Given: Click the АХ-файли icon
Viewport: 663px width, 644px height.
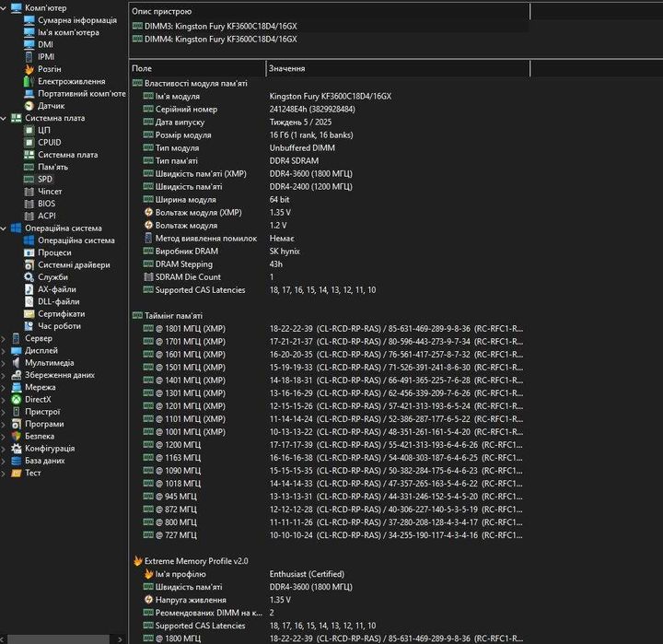Looking at the screenshot, I should (29, 289).
